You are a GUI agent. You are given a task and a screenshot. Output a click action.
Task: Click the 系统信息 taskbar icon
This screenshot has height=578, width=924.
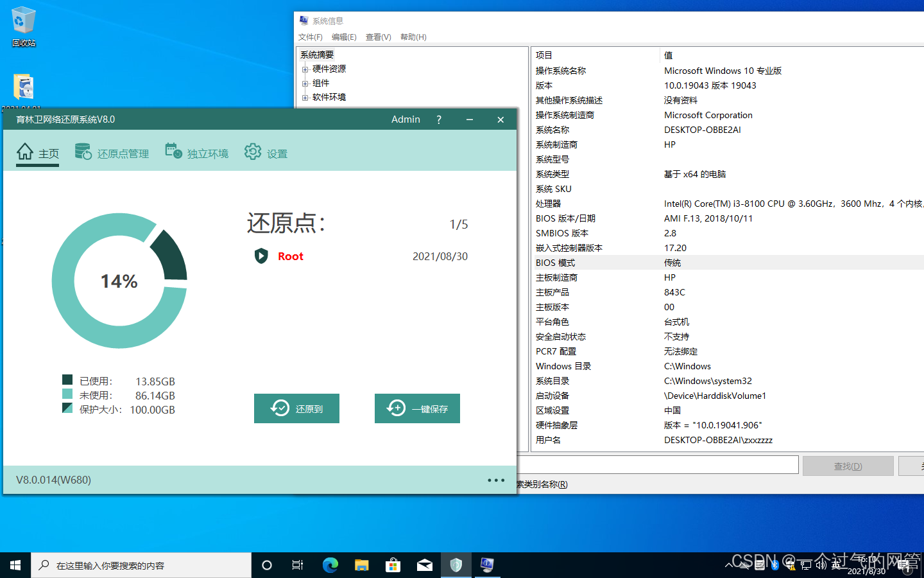click(x=488, y=565)
